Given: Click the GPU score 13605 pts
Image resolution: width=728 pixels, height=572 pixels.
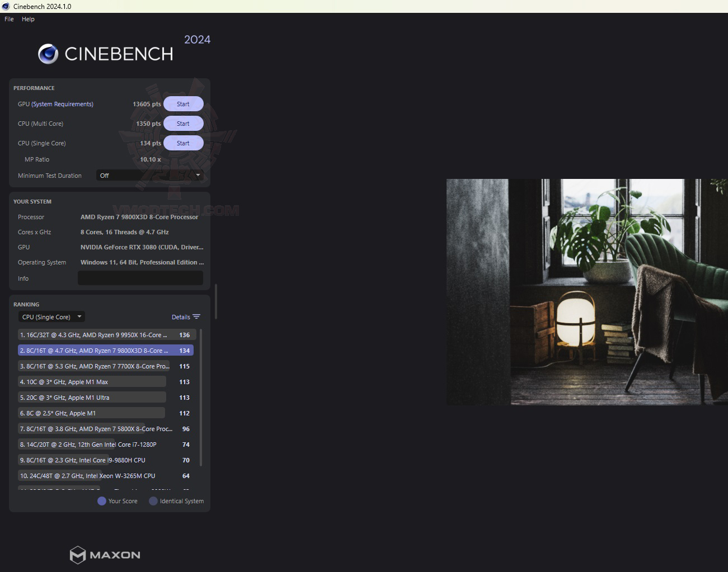Looking at the screenshot, I should 147,104.
